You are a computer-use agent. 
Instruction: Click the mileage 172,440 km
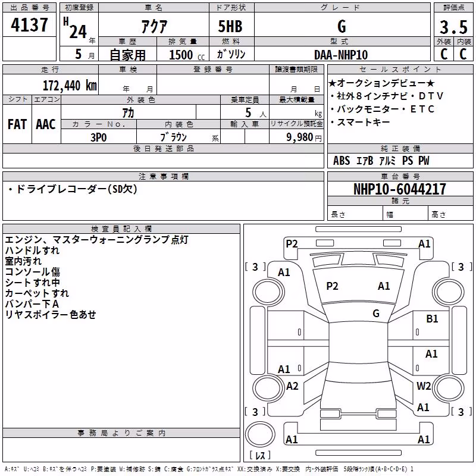pos(70,85)
